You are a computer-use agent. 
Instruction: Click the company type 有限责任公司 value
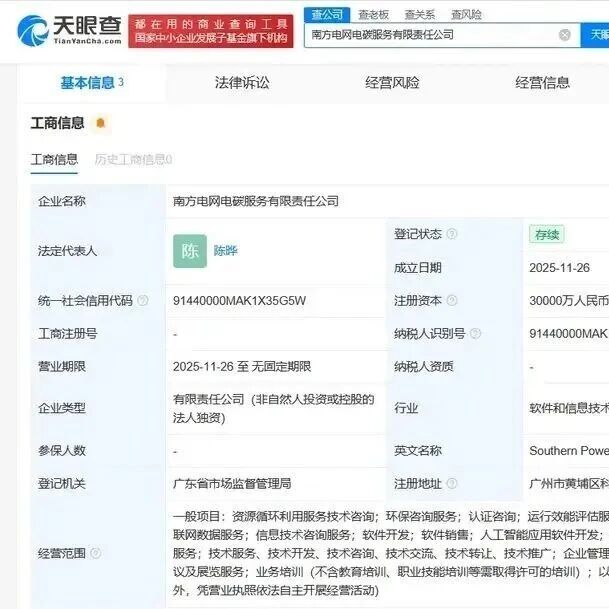pyautogui.click(x=273, y=409)
